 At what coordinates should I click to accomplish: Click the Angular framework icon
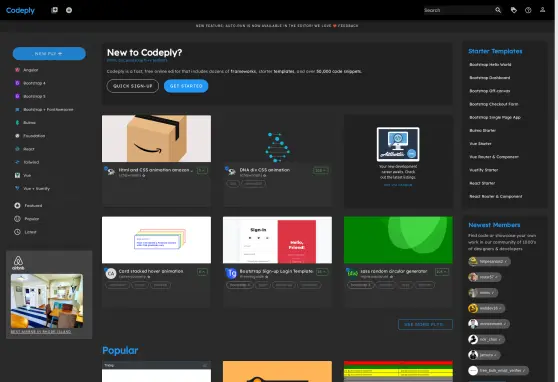(17, 70)
